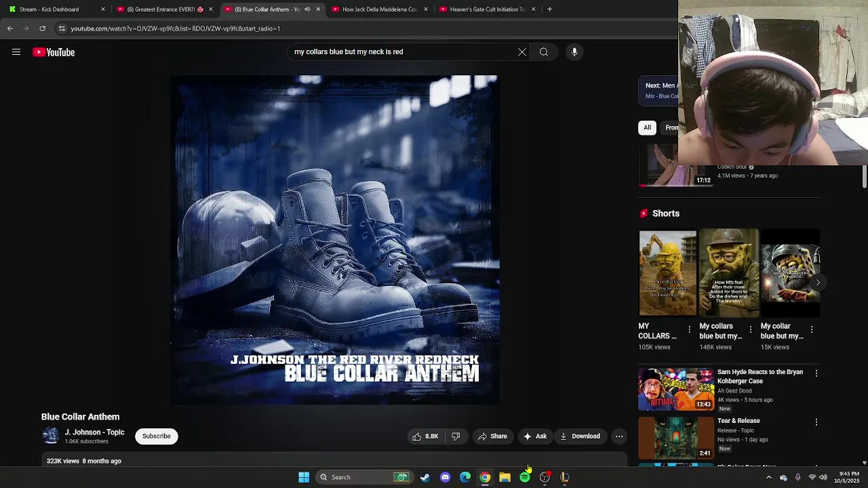This screenshot has width=868, height=488.
Task: Open a new browser tab with the plus
Action: [x=549, y=9]
